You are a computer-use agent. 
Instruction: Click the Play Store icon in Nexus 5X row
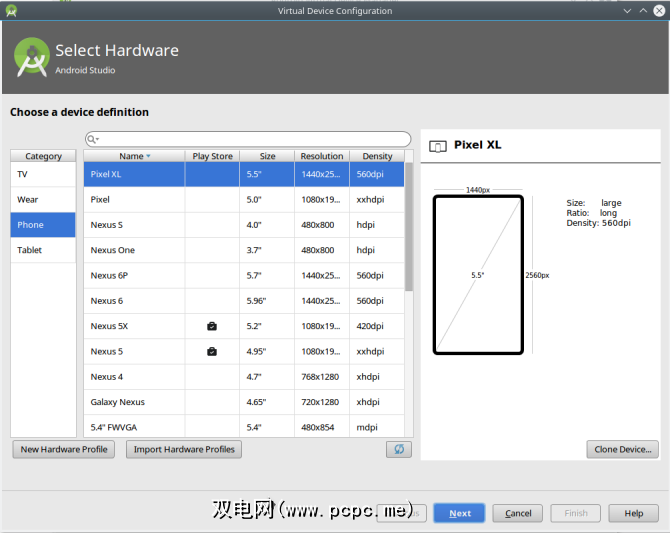(x=212, y=326)
